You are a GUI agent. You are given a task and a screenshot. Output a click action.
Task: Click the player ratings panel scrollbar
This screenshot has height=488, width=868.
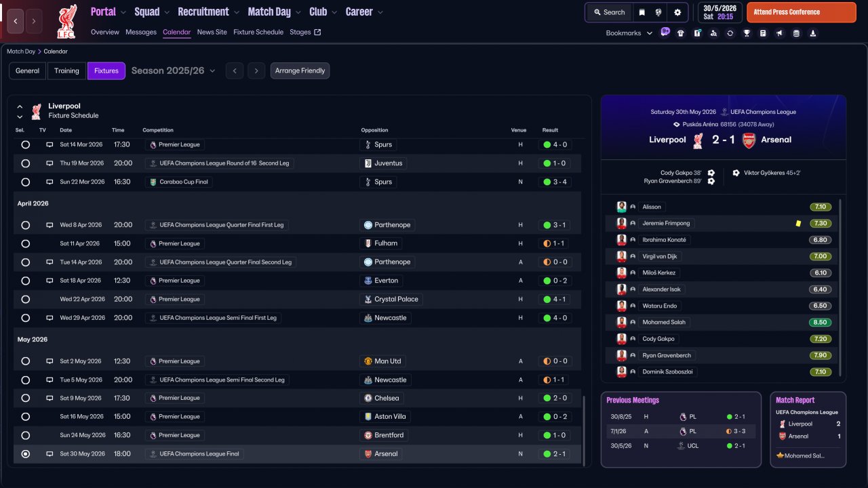point(840,288)
